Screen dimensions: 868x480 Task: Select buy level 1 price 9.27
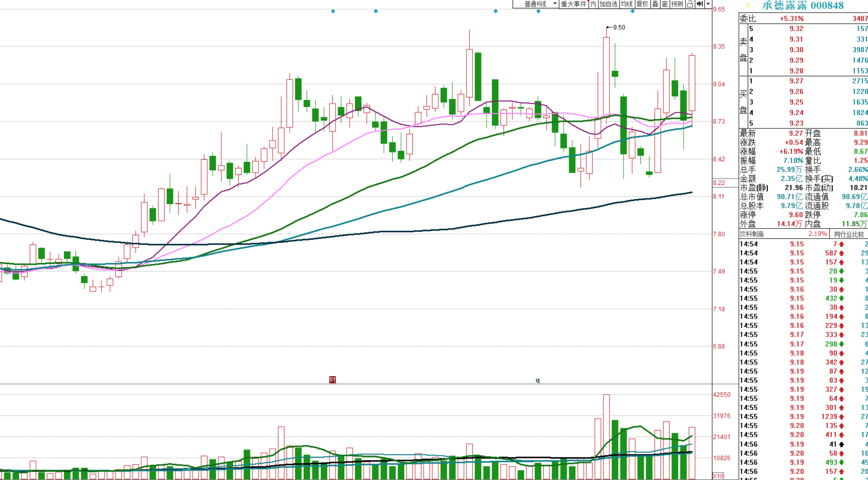coord(796,81)
